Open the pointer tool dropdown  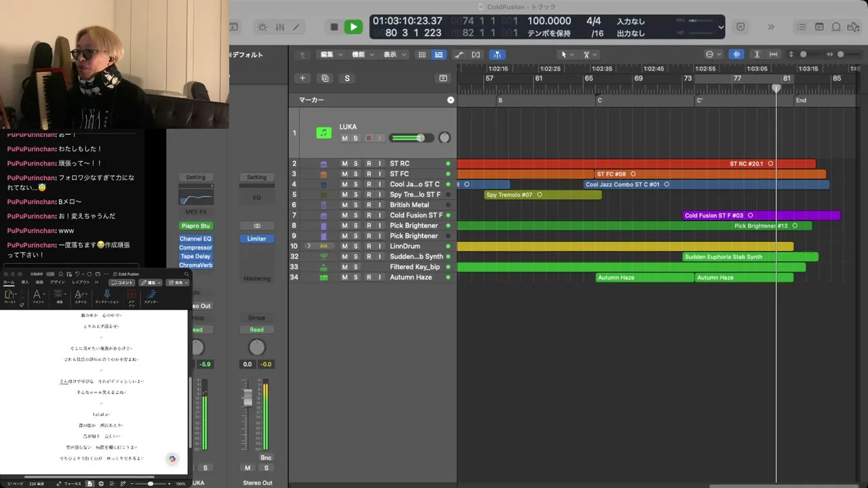(567, 55)
